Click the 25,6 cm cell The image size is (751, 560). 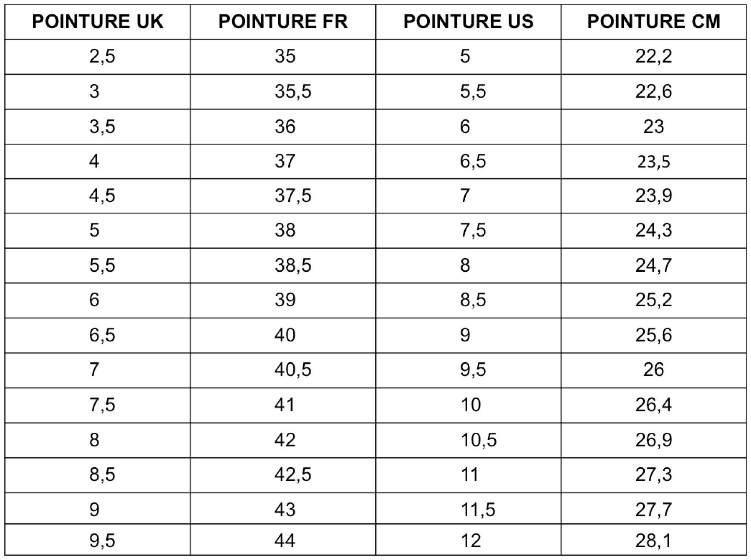point(653,335)
